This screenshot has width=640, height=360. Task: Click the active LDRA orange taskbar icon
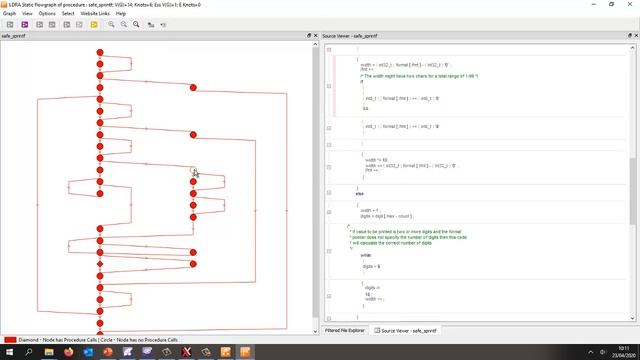click(x=245, y=352)
